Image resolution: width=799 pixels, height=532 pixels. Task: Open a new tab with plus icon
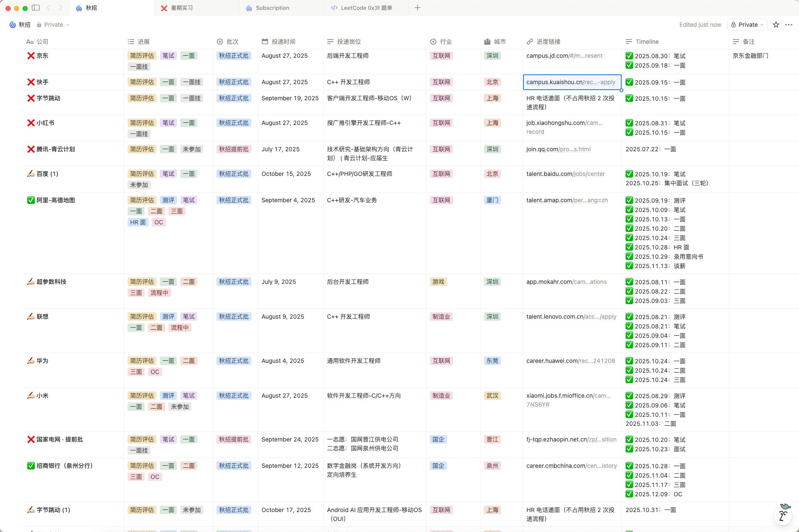(x=418, y=8)
